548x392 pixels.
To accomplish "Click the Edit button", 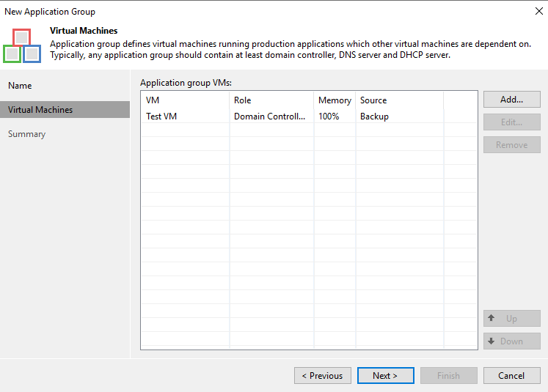I will click(x=511, y=122).
